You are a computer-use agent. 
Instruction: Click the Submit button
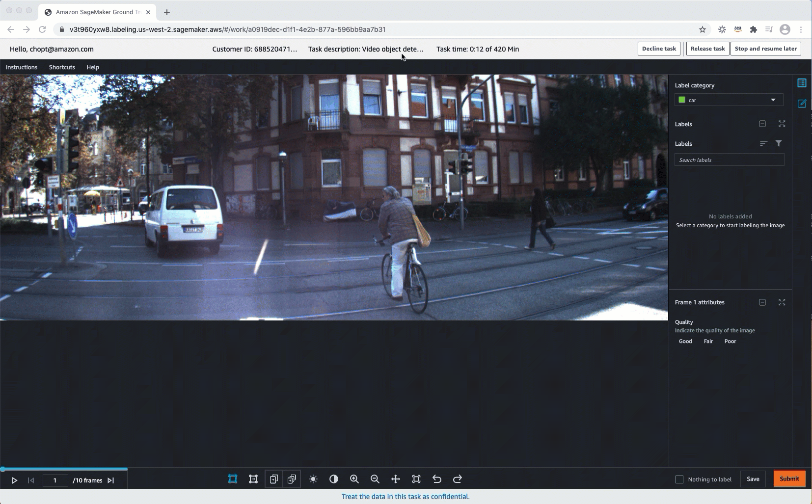pyautogui.click(x=788, y=478)
